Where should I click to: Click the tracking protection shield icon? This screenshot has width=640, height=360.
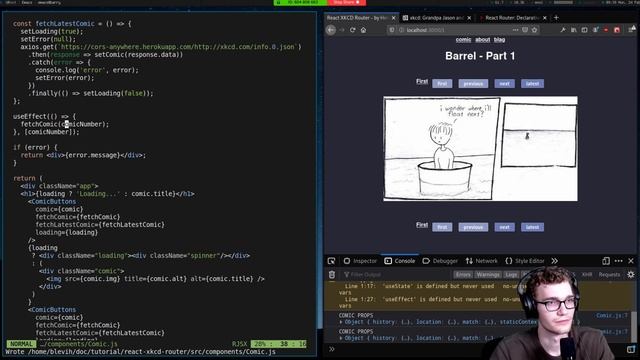click(392, 30)
